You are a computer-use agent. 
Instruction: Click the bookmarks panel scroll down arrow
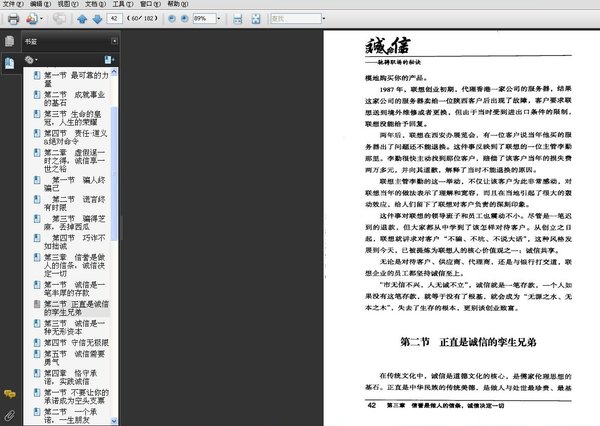[114, 421]
